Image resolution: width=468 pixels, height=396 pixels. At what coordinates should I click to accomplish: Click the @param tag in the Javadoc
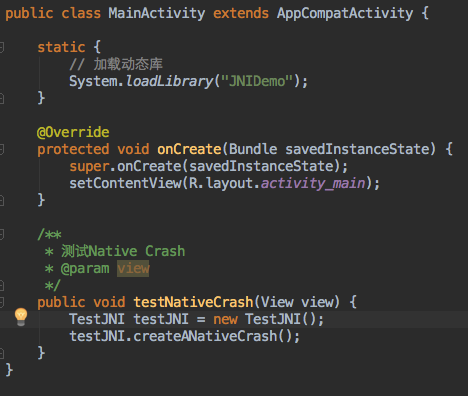tap(85, 268)
